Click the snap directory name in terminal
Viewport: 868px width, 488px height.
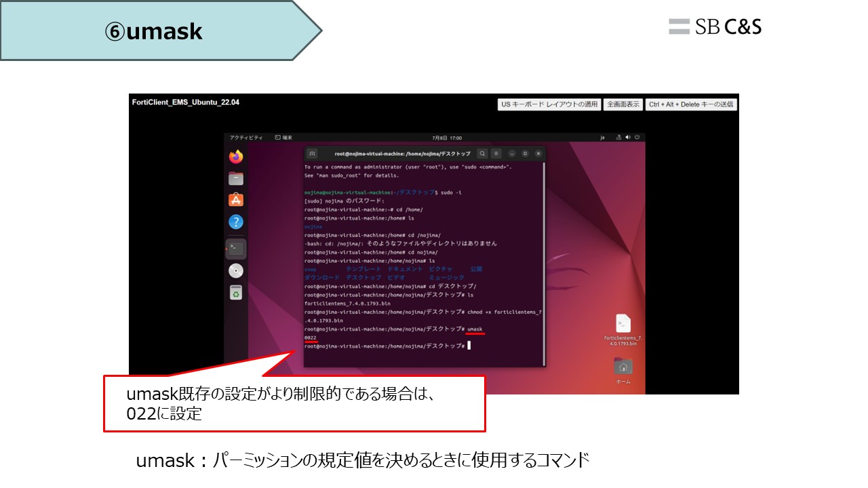(311, 269)
